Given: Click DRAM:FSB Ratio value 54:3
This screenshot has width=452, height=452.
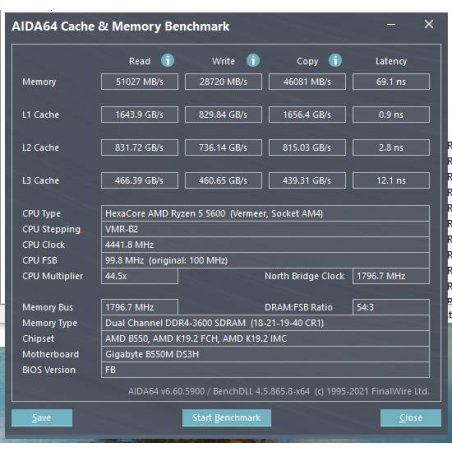Looking at the screenshot, I should pyautogui.click(x=391, y=307).
